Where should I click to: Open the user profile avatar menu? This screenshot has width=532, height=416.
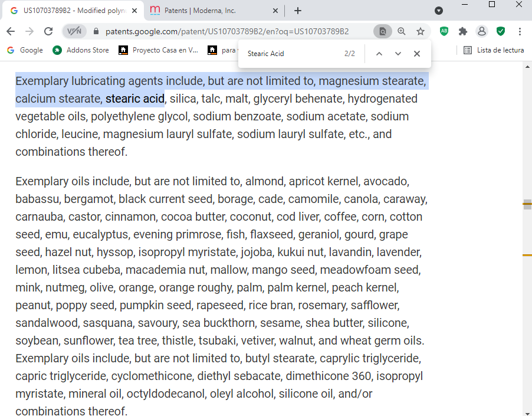pos(482,31)
